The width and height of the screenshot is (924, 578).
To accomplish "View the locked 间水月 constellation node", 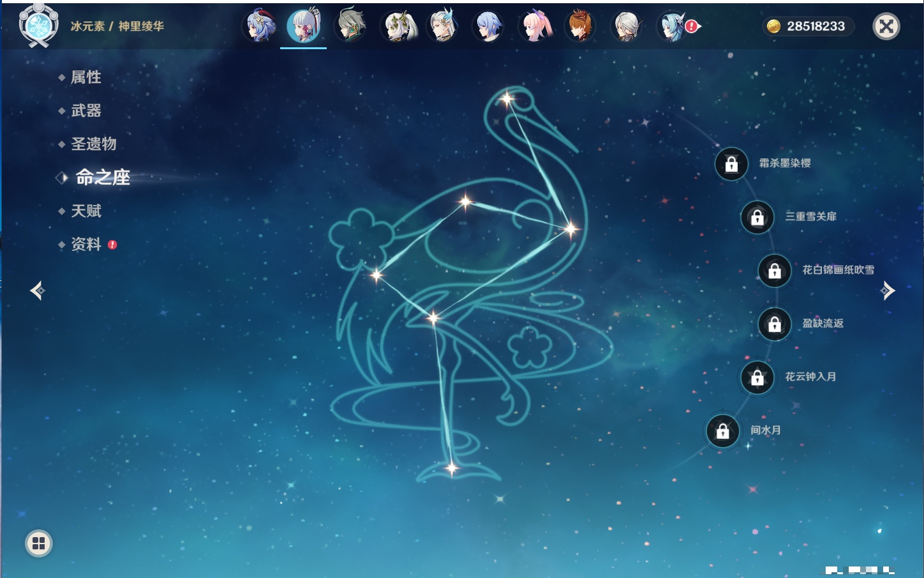I will pos(722,431).
